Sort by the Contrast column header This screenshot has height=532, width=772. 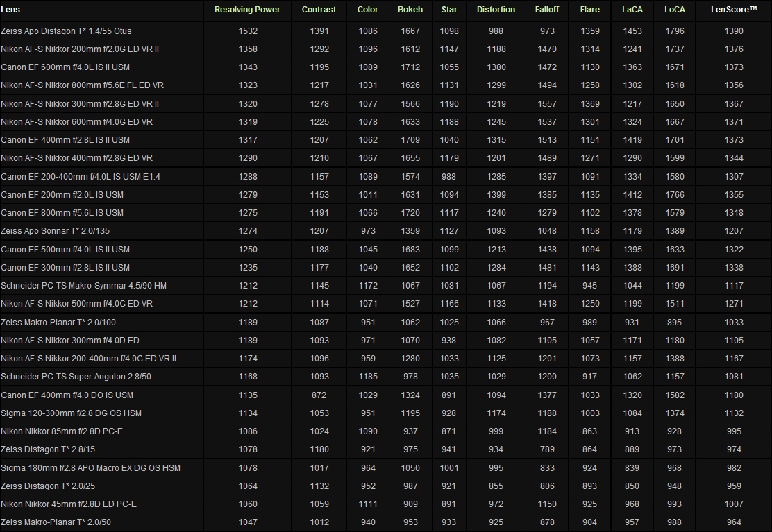(x=319, y=10)
